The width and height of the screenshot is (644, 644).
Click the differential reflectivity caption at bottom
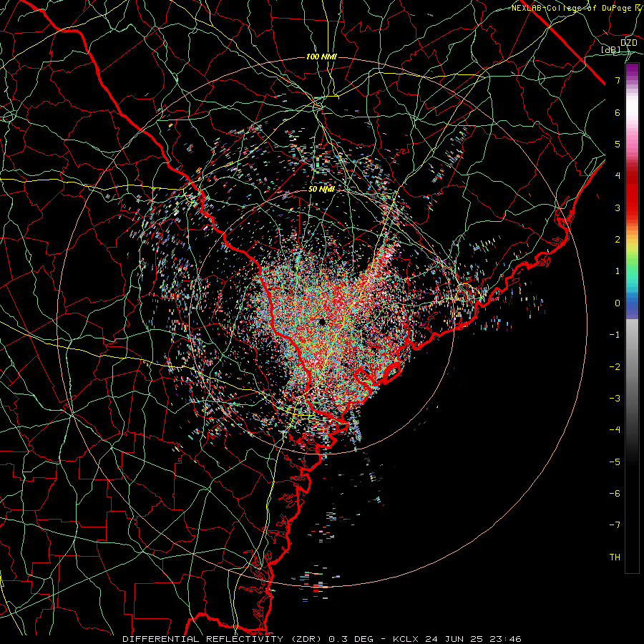point(322,639)
